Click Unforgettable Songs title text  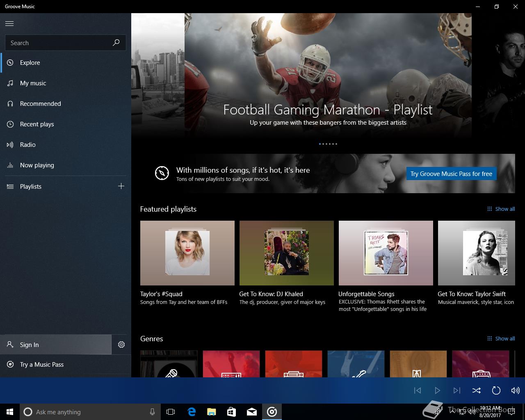[x=366, y=294]
